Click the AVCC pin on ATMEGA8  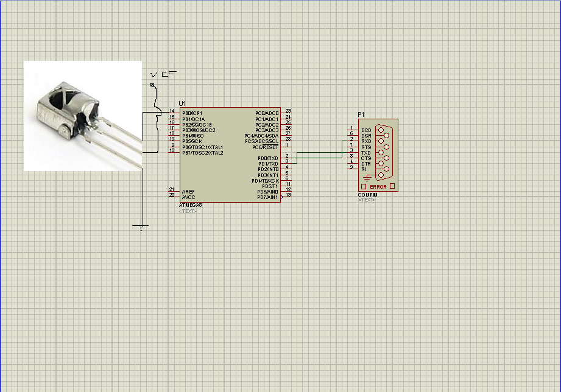188,197
